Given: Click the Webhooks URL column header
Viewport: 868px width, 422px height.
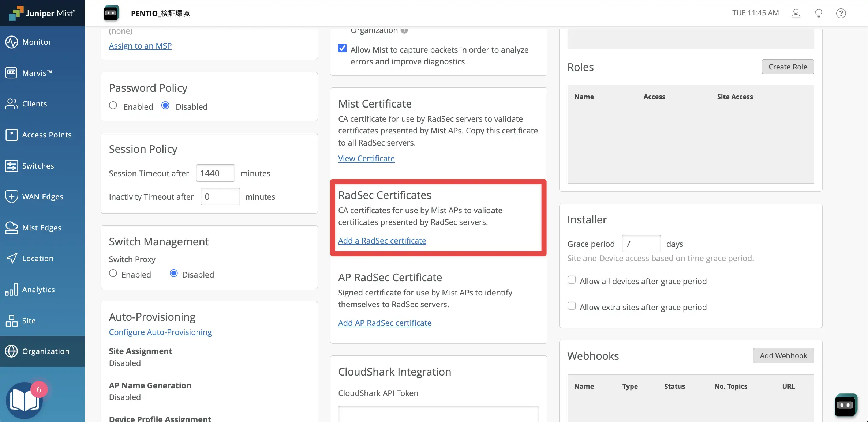Looking at the screenshot, I should click(789, 386).
